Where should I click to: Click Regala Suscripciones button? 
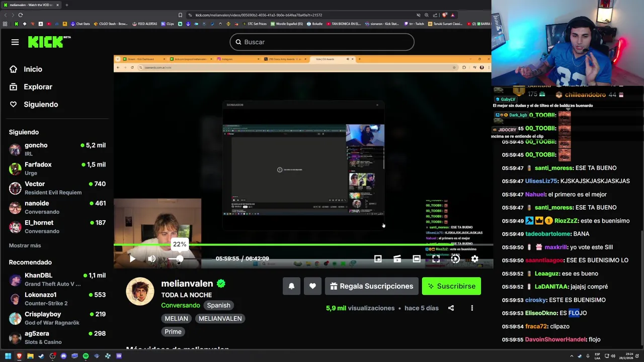[372, 286]
